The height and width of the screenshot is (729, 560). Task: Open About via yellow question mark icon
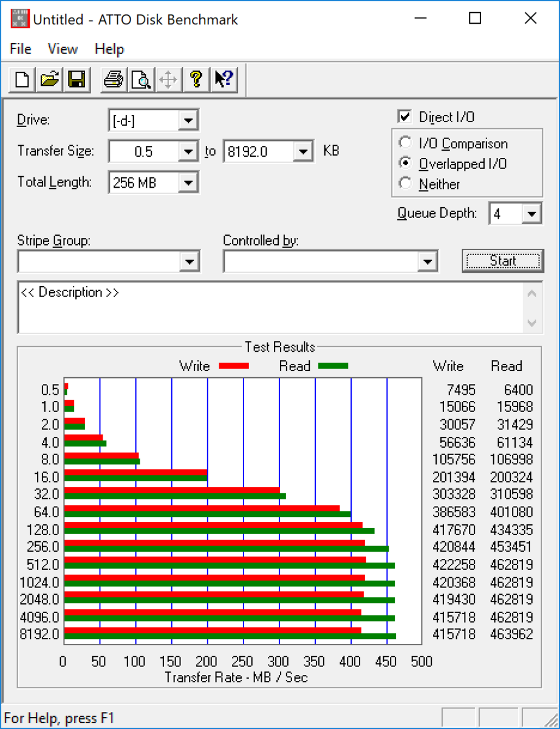point(196,80)
